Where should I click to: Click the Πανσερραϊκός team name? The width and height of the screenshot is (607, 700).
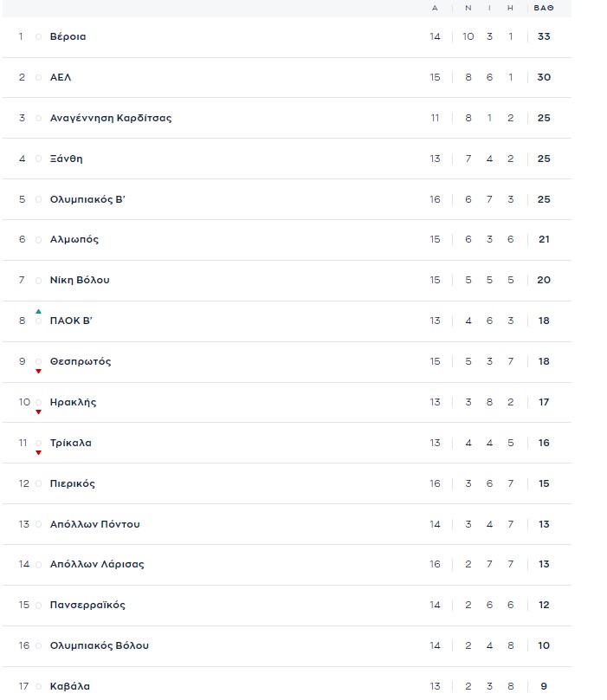coord(87,606)
